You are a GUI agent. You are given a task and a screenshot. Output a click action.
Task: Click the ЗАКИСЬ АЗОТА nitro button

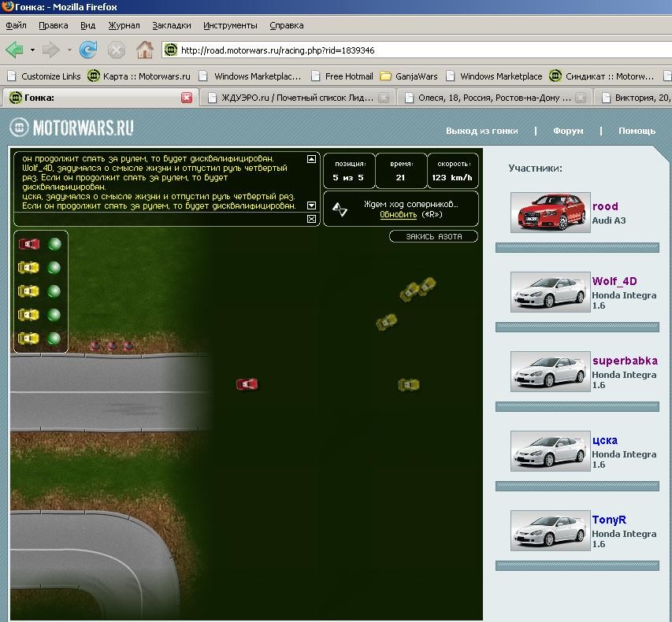(433, 236)
